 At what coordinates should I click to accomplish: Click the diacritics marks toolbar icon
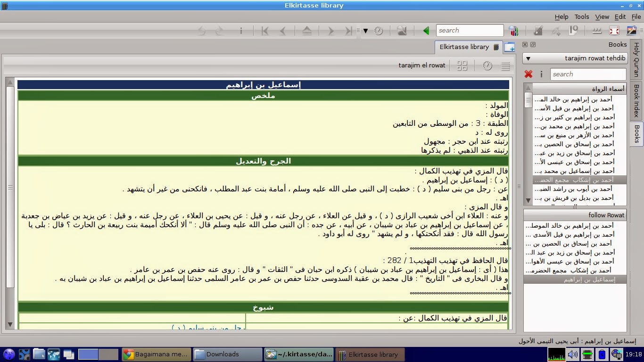596,31
